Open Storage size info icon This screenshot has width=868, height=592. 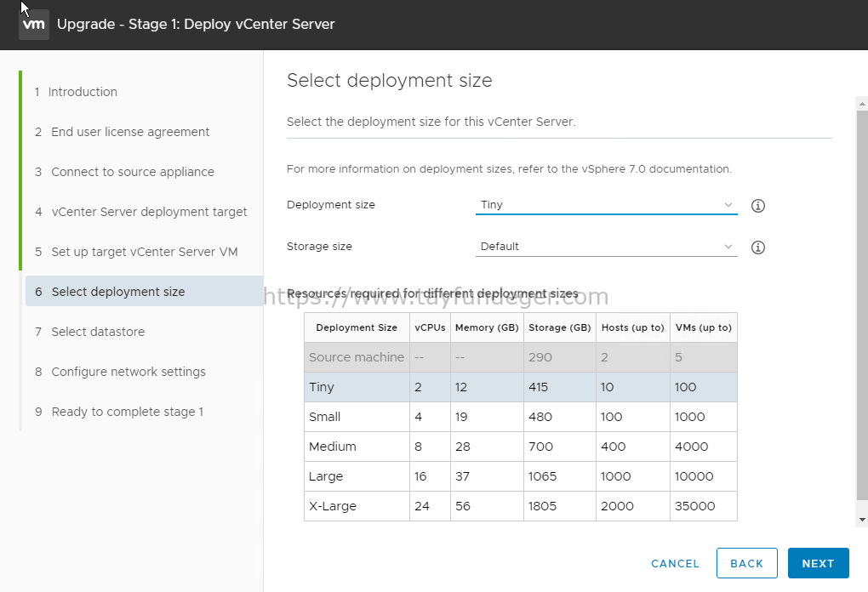click(758, 248)
